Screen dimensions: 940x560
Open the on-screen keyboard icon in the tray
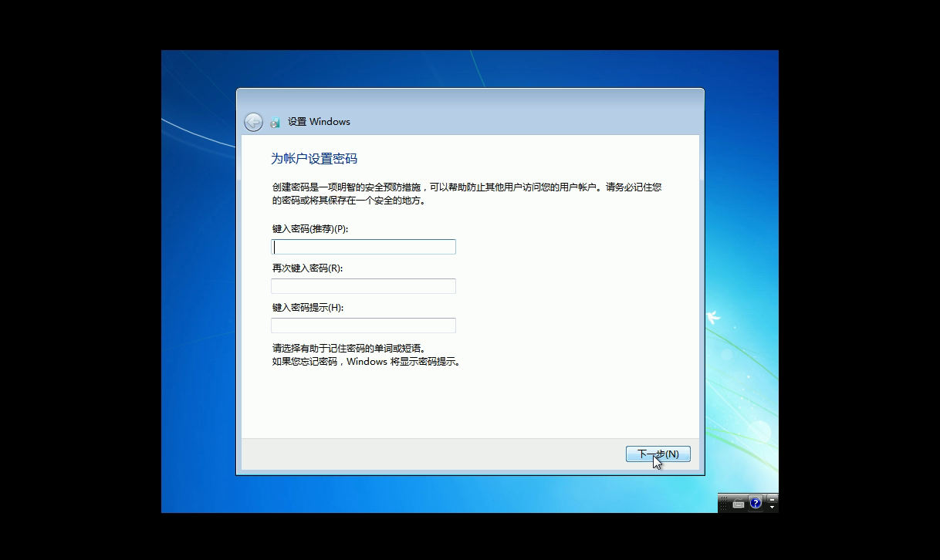click(739, 504)
